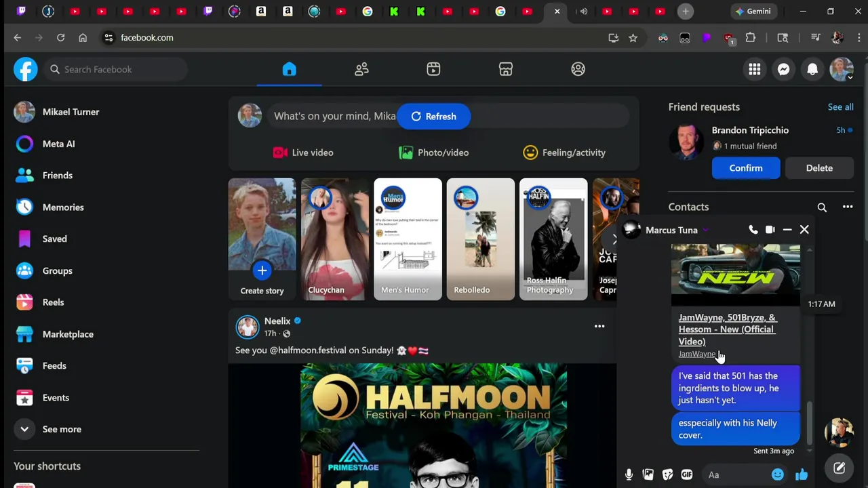This screenshot has width=868, height=488.
Task: Open the Men's Humor story
Action: click(408, 239)
